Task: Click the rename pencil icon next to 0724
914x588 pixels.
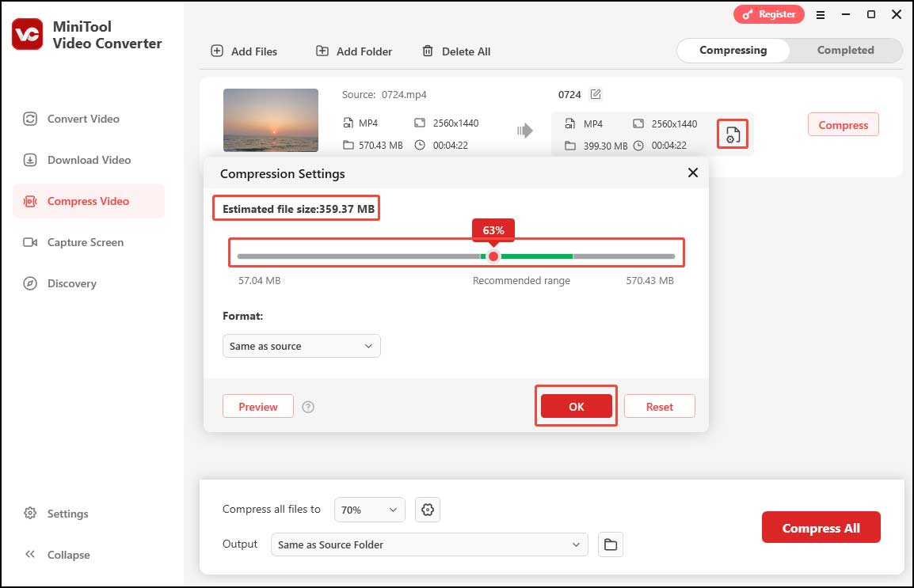Action: 596,93
